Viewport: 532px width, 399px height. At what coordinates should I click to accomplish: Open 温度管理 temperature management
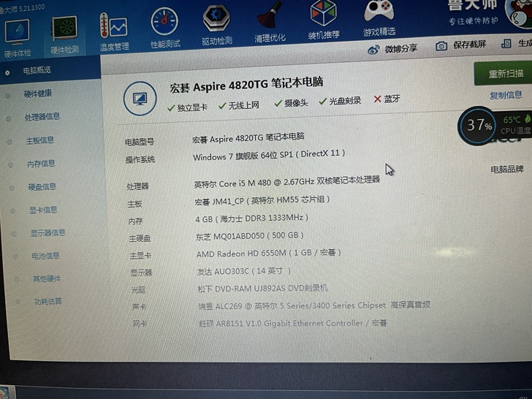[114, 25]
